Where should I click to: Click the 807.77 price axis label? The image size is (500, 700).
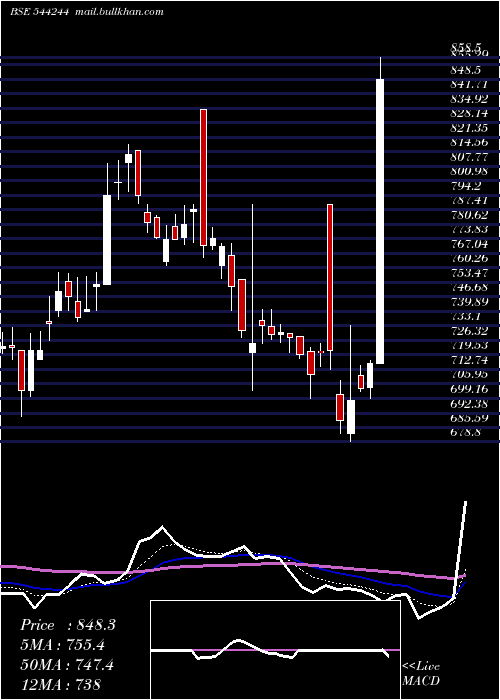469,157
